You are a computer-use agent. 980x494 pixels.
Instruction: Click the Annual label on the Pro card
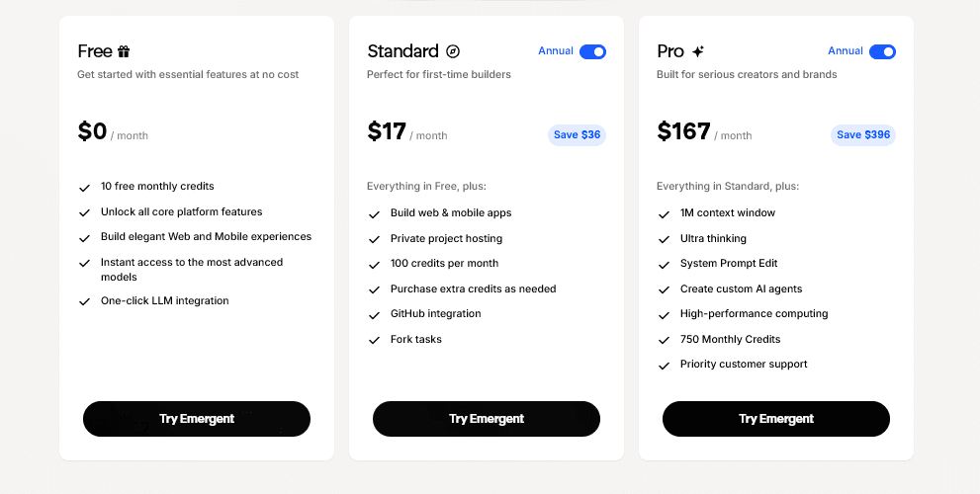coord(845,51)
